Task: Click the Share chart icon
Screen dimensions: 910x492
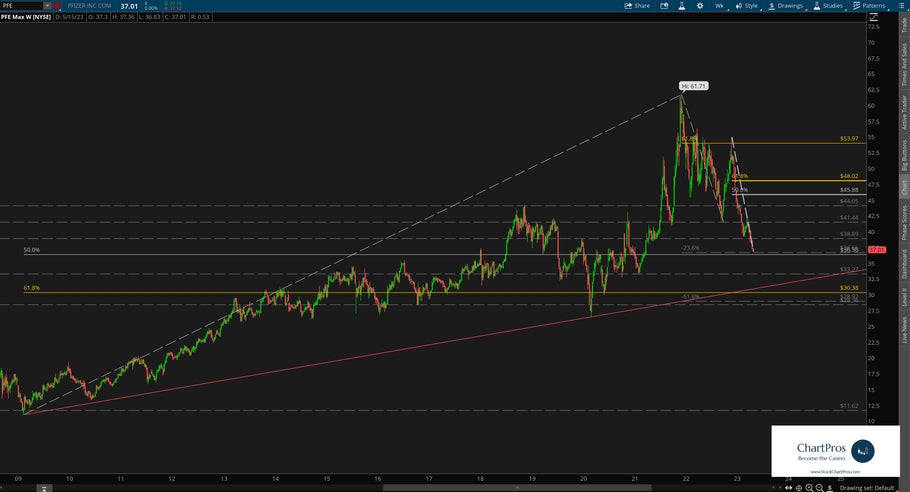Action: [637, 6]
